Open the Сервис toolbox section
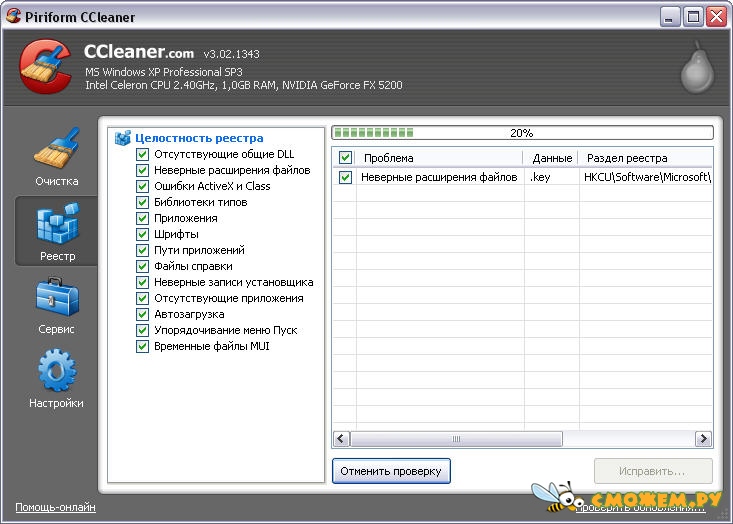This screenshot has width=733, height=524. click(57, 305)
